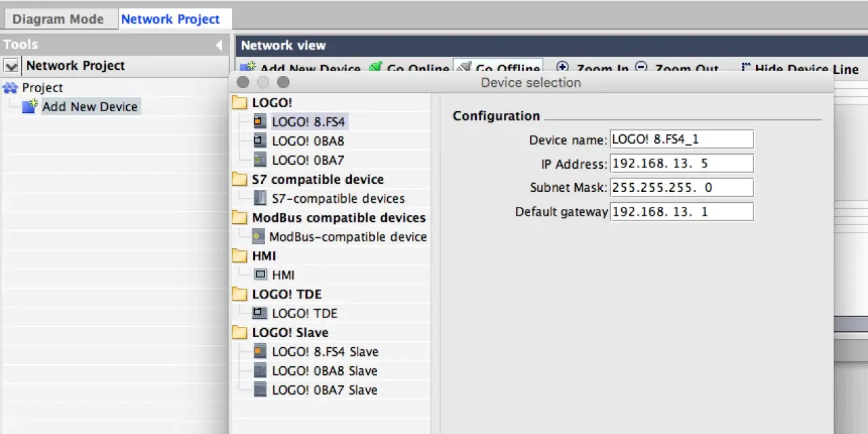Click the Configuration section heading
This screenshot has width=868, height=434.
(x=496, y=116)
